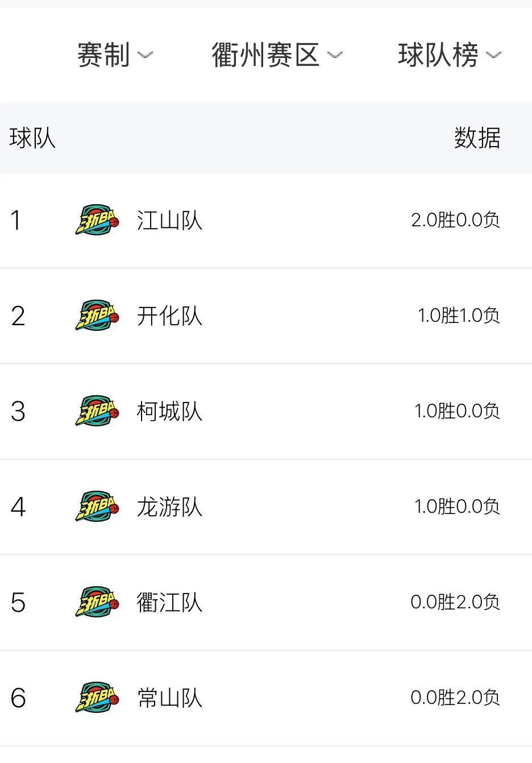Click the 数据 column header
Screen dimensions: 532x763
477,138
